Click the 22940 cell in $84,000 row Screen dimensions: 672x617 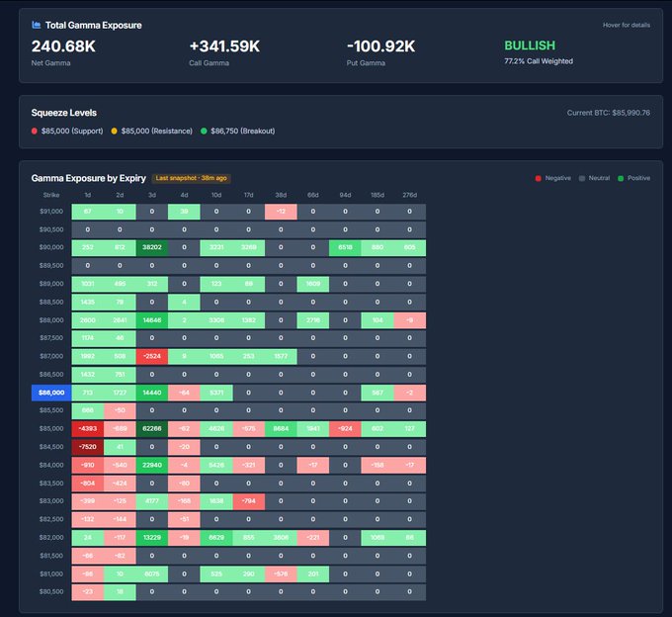coord(152,465)
